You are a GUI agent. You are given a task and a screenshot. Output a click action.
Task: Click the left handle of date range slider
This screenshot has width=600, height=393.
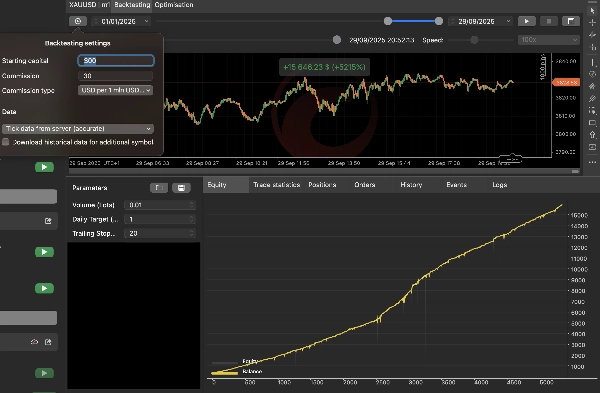[x=388, y=21]
